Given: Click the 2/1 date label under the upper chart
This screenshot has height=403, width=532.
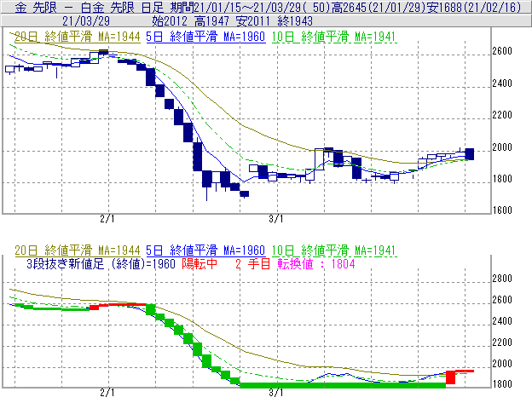Looking at the screenshot, I should point(107,219).
